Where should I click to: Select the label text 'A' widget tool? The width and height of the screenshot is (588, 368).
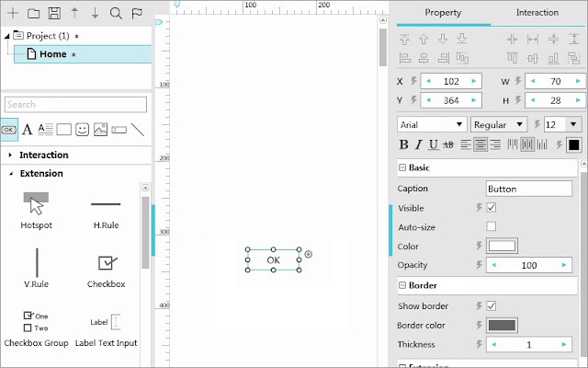pos(27,130)
